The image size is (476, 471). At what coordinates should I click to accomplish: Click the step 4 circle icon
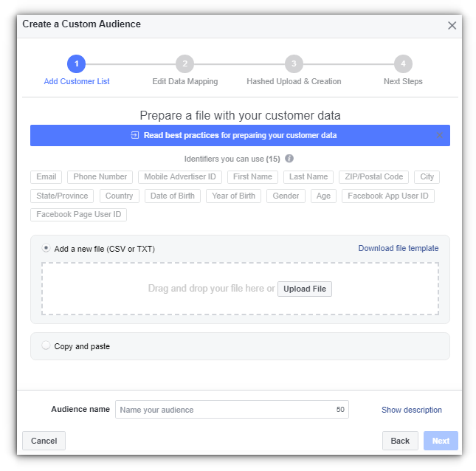pos(403,63)
